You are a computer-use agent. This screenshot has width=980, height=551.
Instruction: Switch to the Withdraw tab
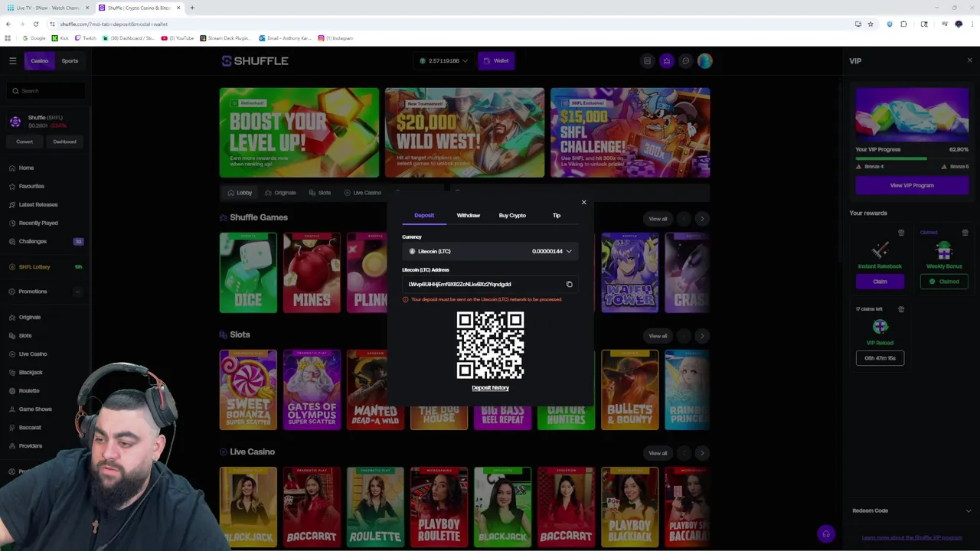pyautogui.click(x=469, y=215)
